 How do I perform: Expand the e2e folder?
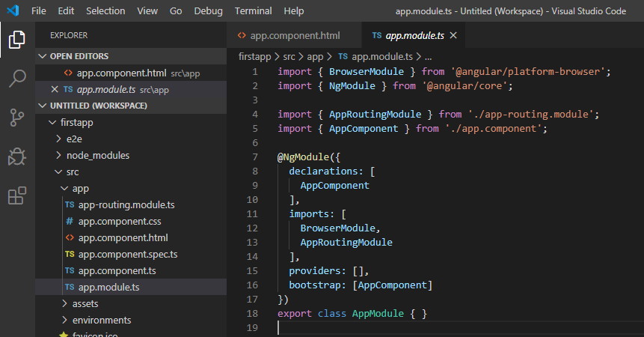[x=59, y=139]
